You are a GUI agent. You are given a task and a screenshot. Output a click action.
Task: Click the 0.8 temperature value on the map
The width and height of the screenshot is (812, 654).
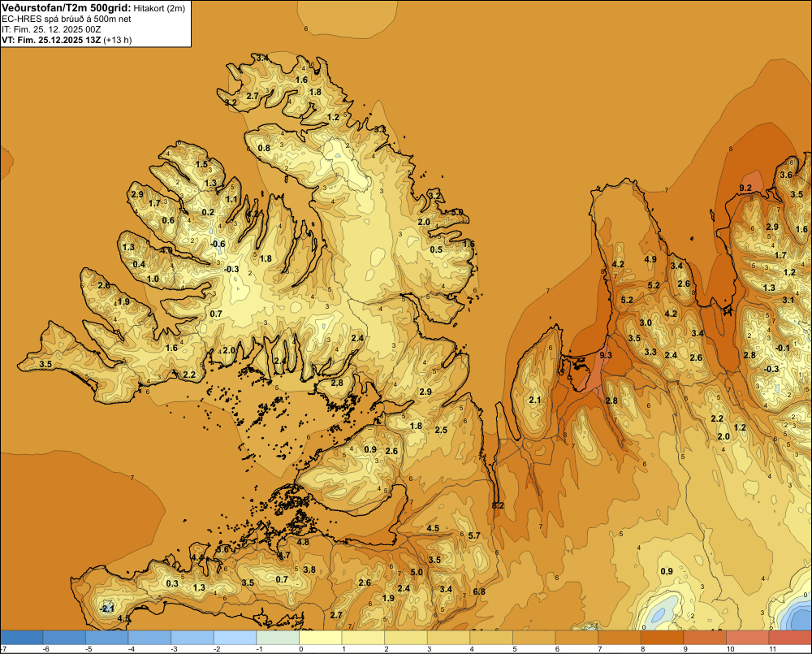264,148
